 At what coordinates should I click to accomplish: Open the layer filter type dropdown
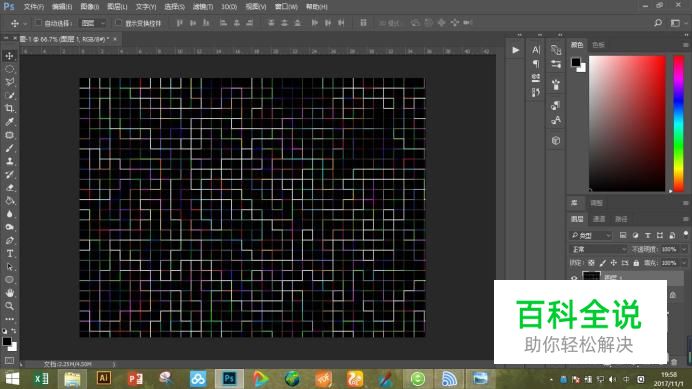point(590,235)
